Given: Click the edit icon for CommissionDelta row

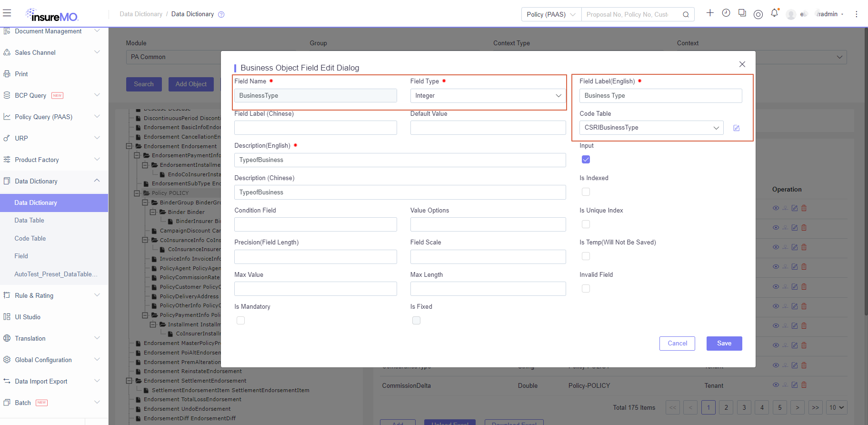Looking at the screenshot, I should pyautogui.click(x=794, y=385).
